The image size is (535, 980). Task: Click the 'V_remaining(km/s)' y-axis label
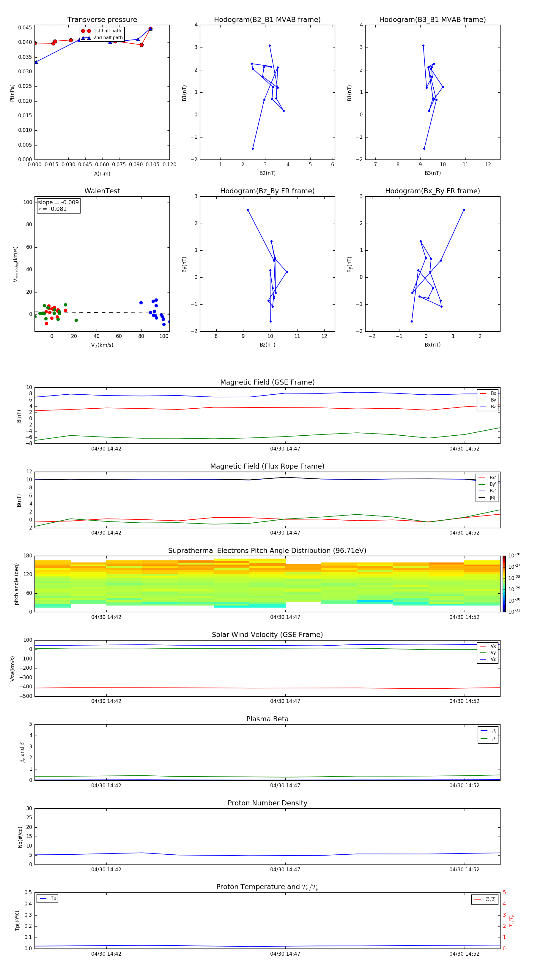coord(16,264)
